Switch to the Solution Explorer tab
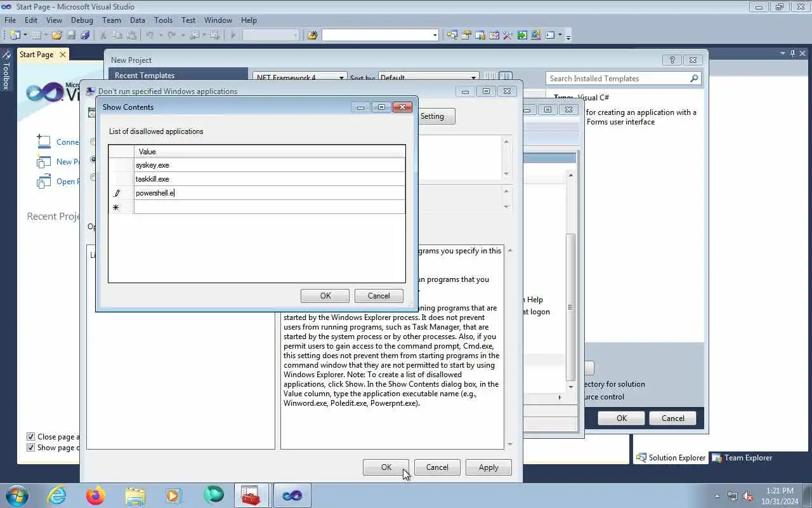This screenshot has height=508, width=812. pos(671,457)
